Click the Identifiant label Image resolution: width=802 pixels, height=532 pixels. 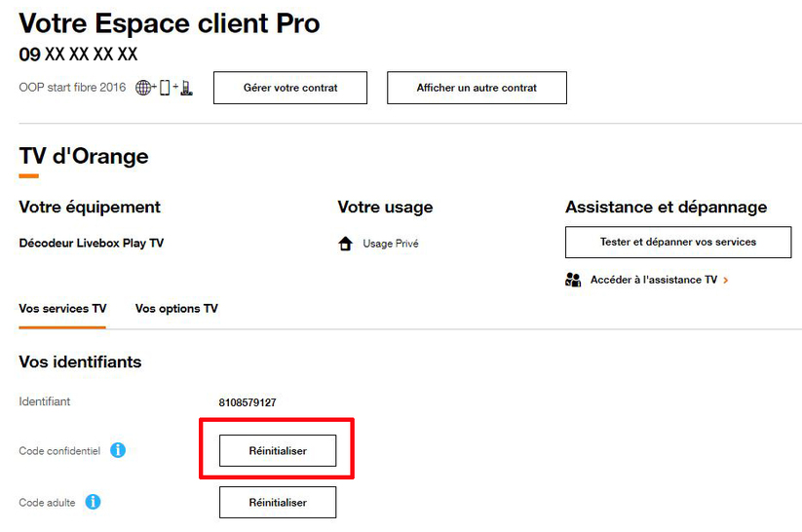click(x=45, y=401)
